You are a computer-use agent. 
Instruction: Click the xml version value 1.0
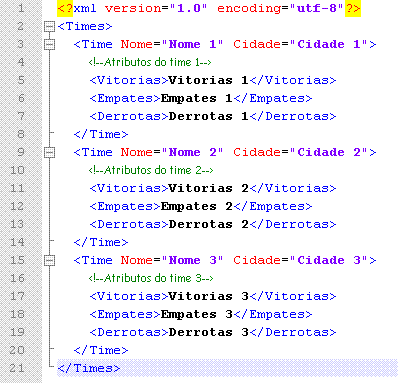pos(189,8)
